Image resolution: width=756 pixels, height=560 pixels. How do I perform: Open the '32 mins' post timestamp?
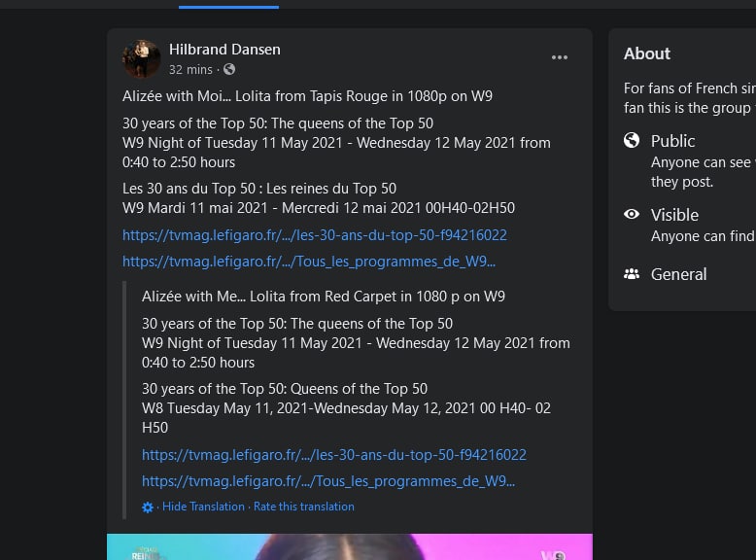(x=190, y=70)
